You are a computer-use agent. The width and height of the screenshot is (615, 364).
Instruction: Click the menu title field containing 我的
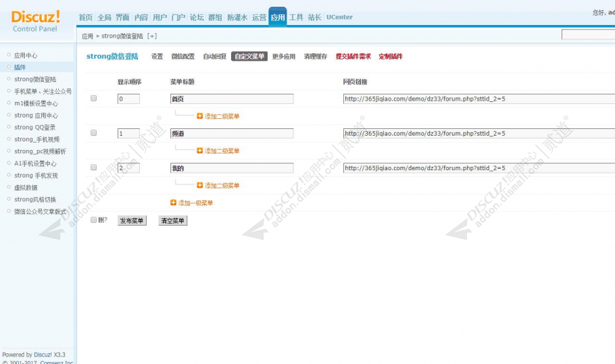(x=232, y=167)
